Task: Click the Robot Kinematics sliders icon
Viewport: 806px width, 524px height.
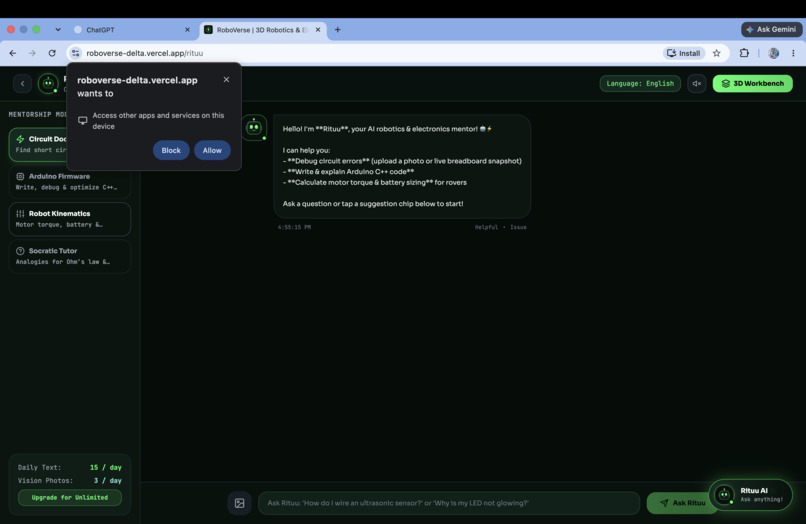Action: coord(20,213)
